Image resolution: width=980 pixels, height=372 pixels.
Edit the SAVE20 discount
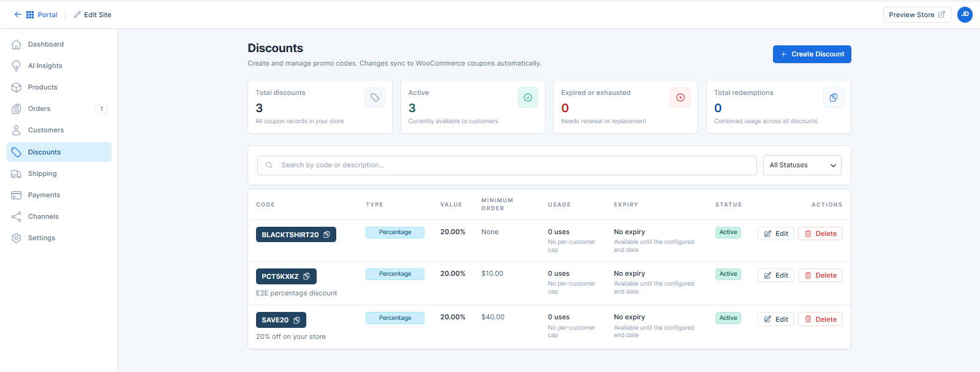tap(776, 319)
